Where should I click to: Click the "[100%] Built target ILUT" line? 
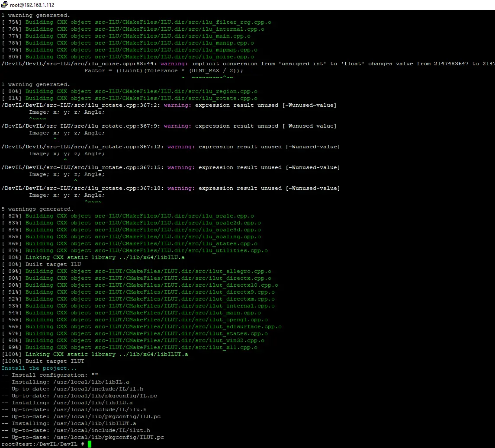pos(43,361)
